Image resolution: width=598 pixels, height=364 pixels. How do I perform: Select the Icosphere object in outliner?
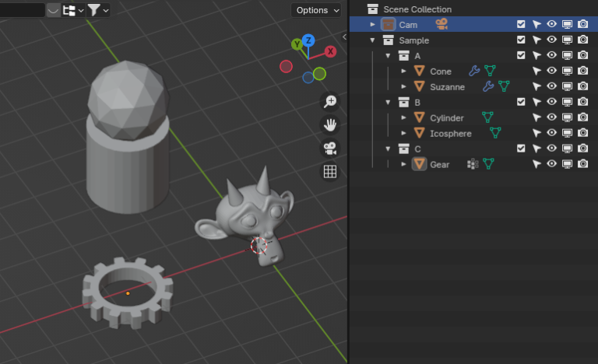(450, 133)
